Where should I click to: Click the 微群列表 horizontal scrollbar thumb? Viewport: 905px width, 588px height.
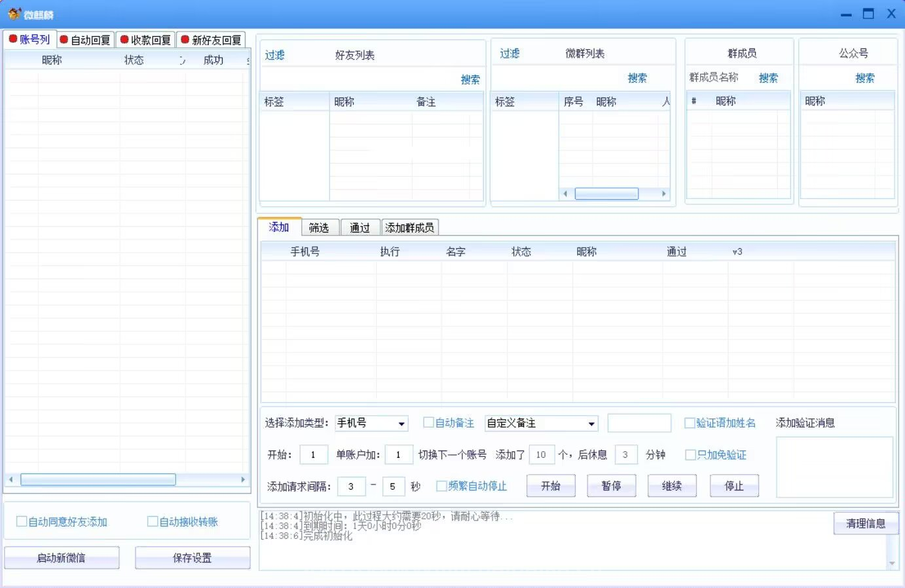coord(606,194)
